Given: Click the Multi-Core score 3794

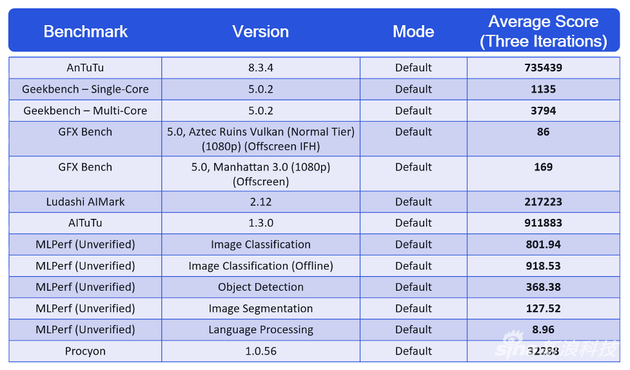Looking at the screenshot, I should click(543, 110).
